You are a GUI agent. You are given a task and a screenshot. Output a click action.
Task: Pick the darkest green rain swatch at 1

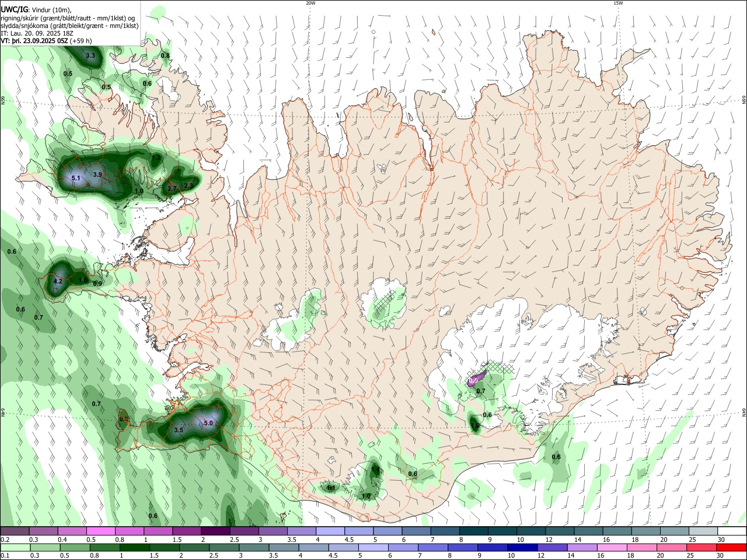point(134,547)
